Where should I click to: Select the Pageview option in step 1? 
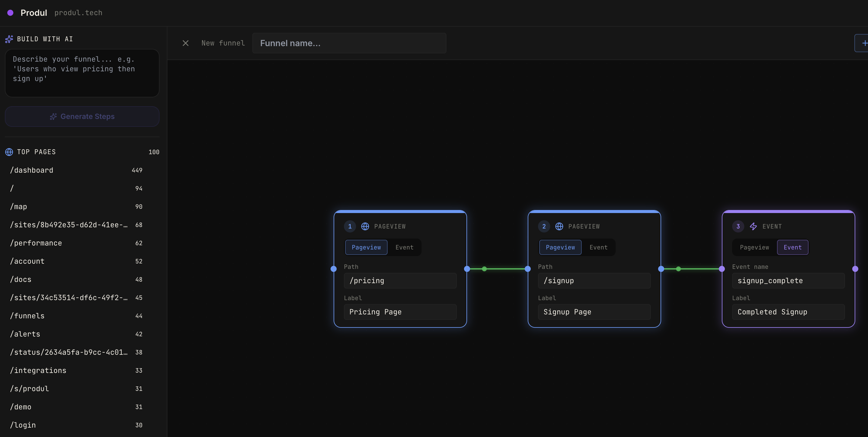click(366, 248)
